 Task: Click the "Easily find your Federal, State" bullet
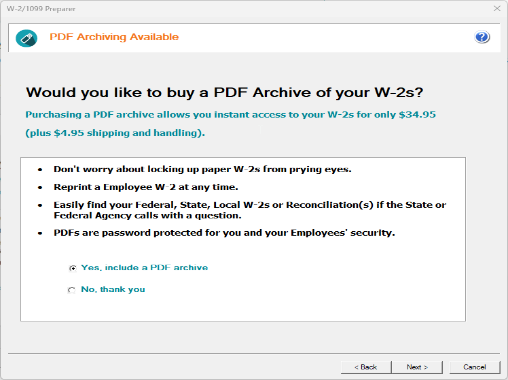250,210
